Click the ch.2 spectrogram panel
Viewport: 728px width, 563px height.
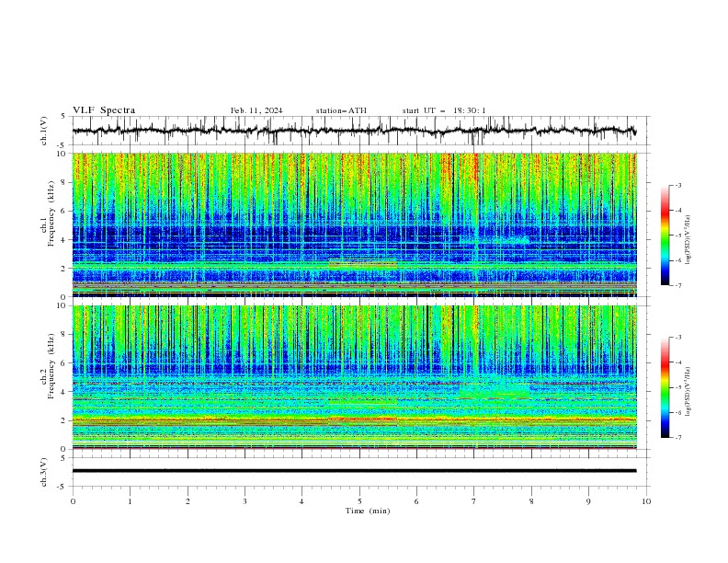tap(355, 377)
